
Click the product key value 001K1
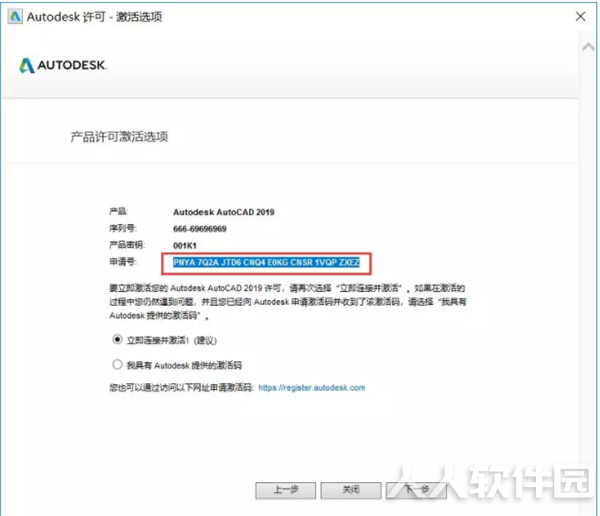tap(185, 246)
